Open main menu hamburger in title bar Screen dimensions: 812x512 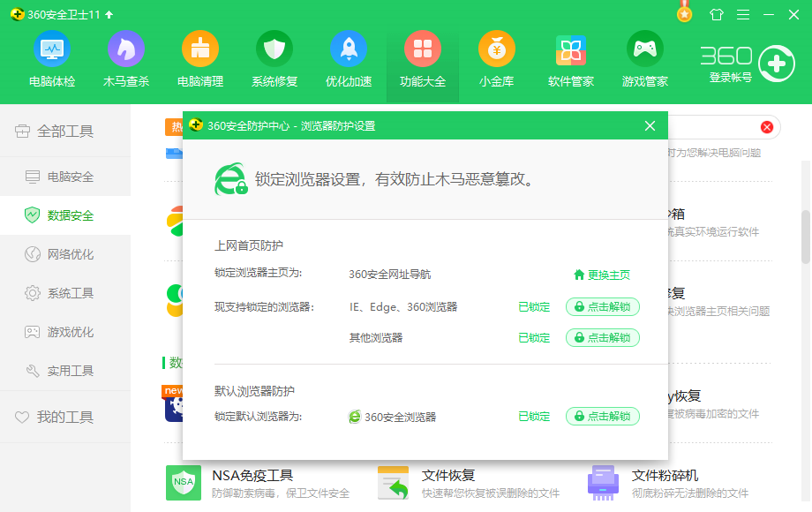tap(743, 15)
